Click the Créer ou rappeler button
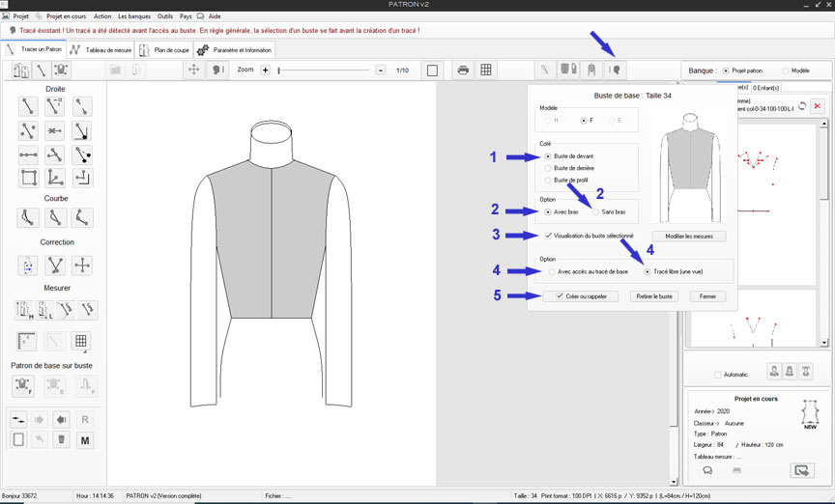Image resolution: width=835 pixels, height=504 pixels. point(580,296)
